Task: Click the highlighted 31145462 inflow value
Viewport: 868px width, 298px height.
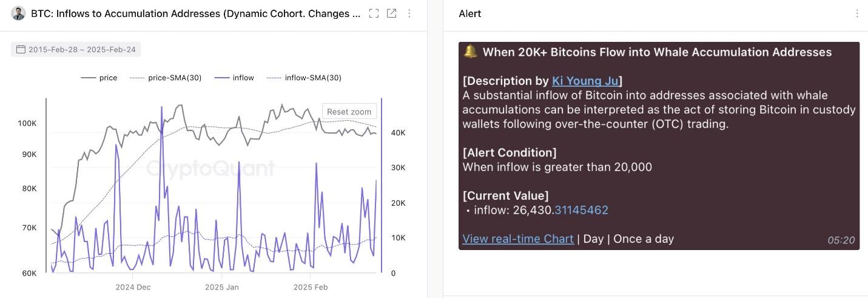Action: 581,210
